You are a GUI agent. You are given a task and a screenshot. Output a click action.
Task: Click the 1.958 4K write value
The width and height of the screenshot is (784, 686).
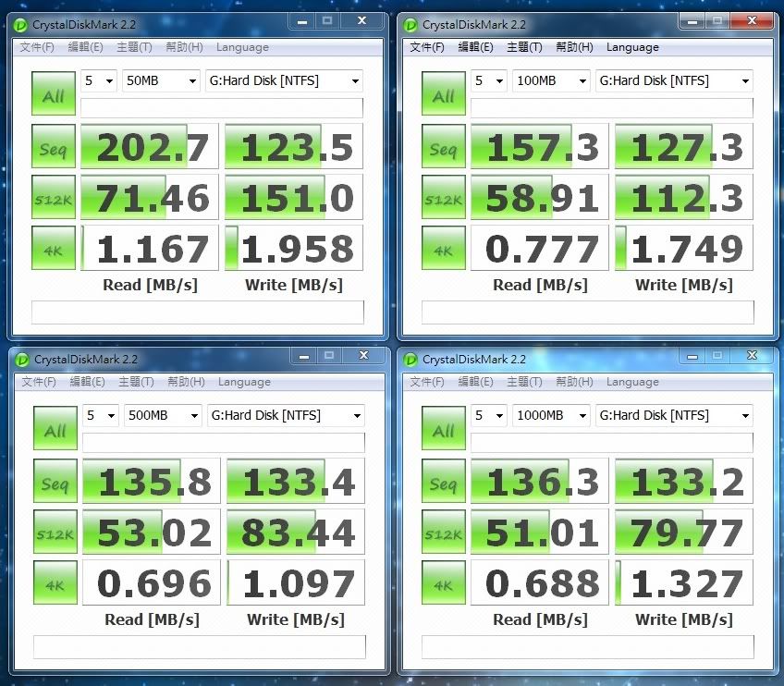pyautogui.click(x=294, y=249)
